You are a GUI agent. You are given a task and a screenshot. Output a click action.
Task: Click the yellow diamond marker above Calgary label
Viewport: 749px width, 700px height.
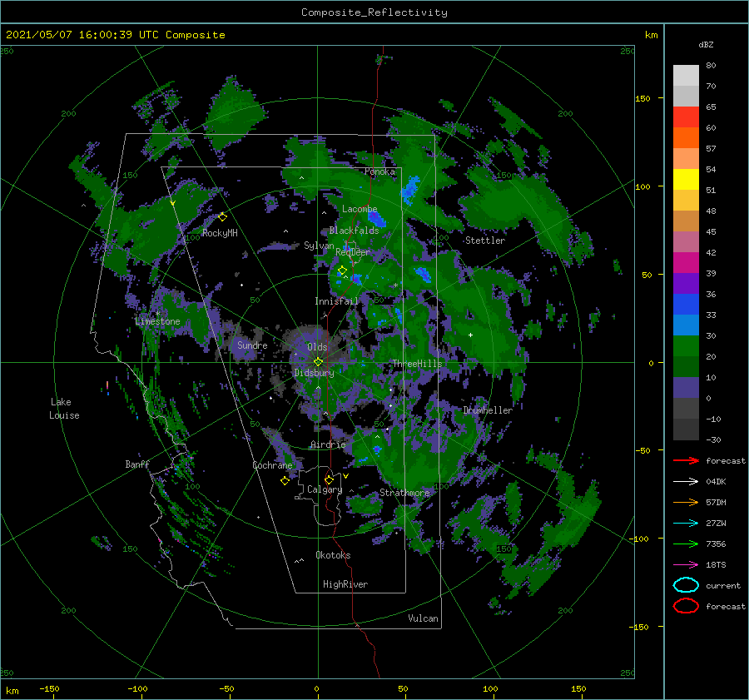329,479
